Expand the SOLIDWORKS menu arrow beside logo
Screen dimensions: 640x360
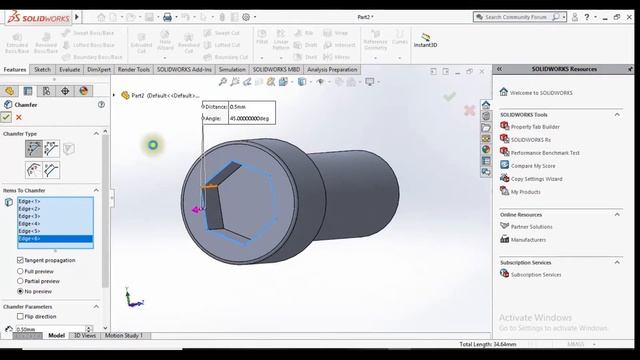click(77, 17)
